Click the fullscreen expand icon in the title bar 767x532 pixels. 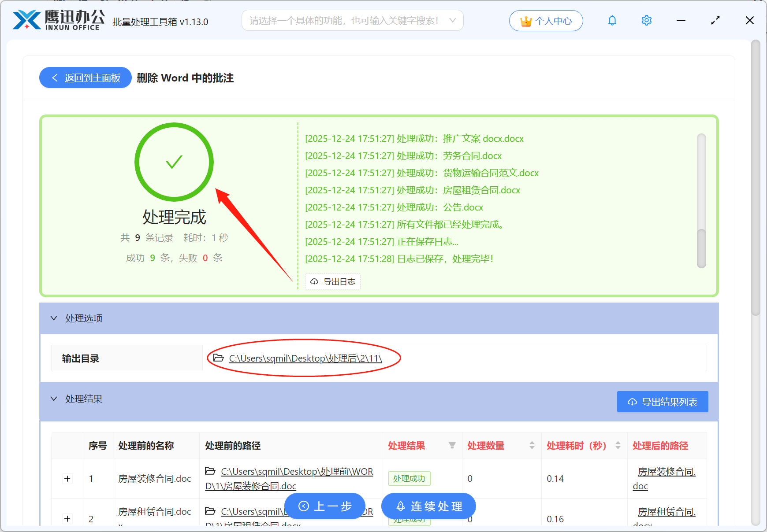(715, 20)
